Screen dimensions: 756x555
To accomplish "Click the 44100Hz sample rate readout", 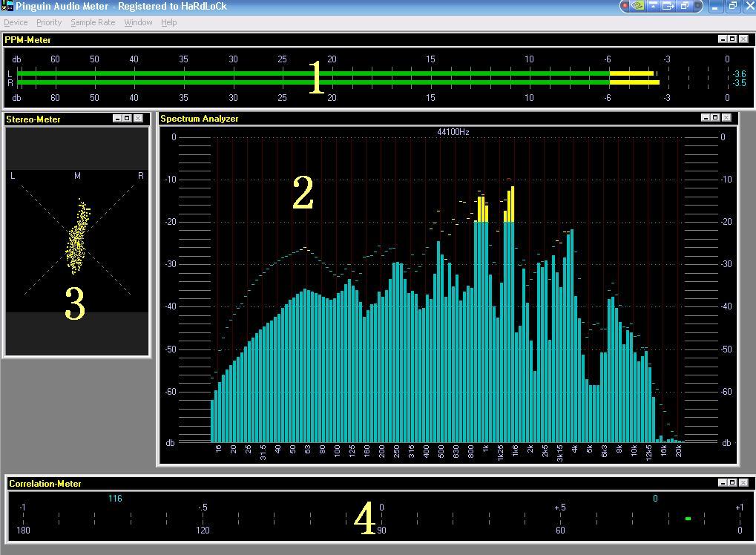I will click(x=453, y=132).
